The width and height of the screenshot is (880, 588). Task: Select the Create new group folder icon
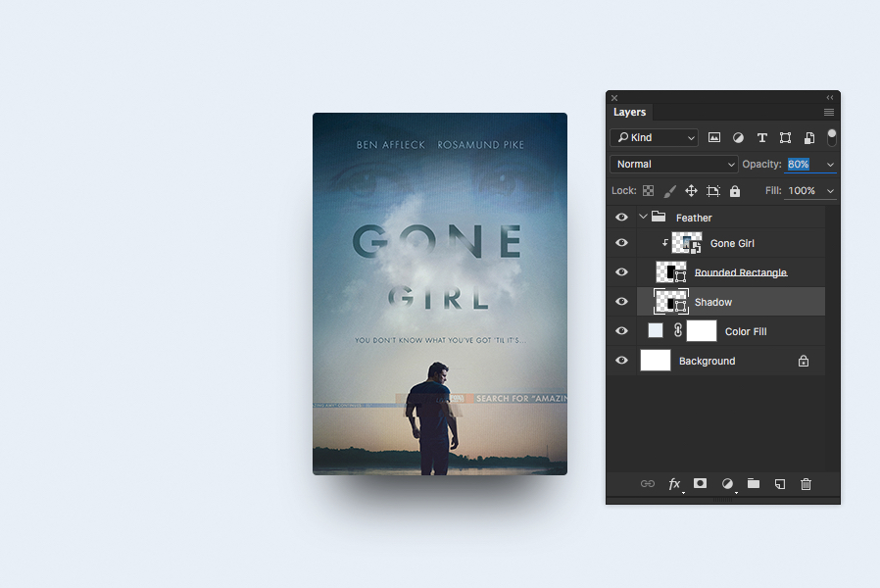click(x=753, y=483)
